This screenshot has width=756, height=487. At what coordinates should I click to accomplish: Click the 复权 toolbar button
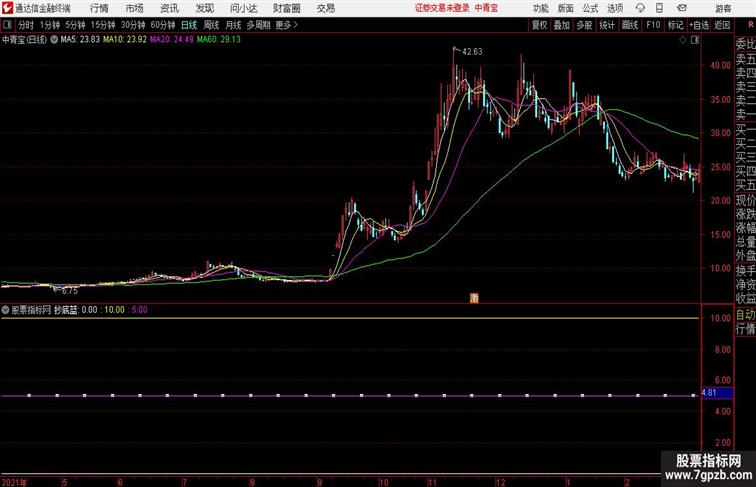(539, 25)
